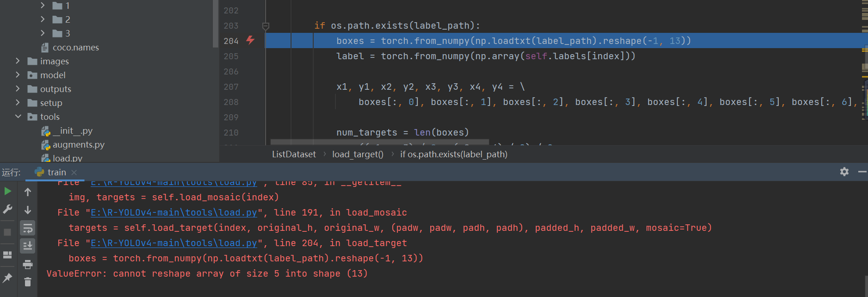This screenshot has width=868, height=297.
Task: Click the augments.py Python file icon
Action: 45,145
